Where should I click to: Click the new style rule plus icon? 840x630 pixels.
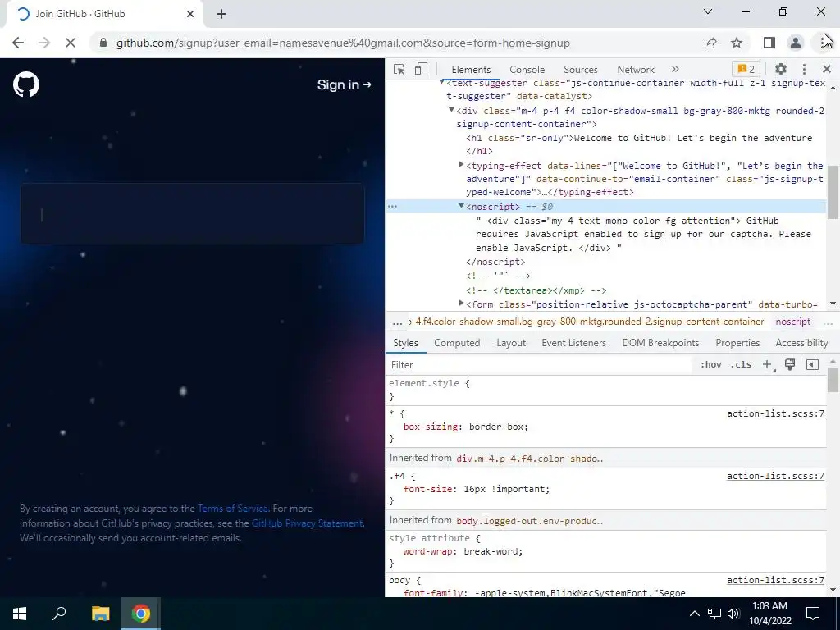tap(768, 365)
